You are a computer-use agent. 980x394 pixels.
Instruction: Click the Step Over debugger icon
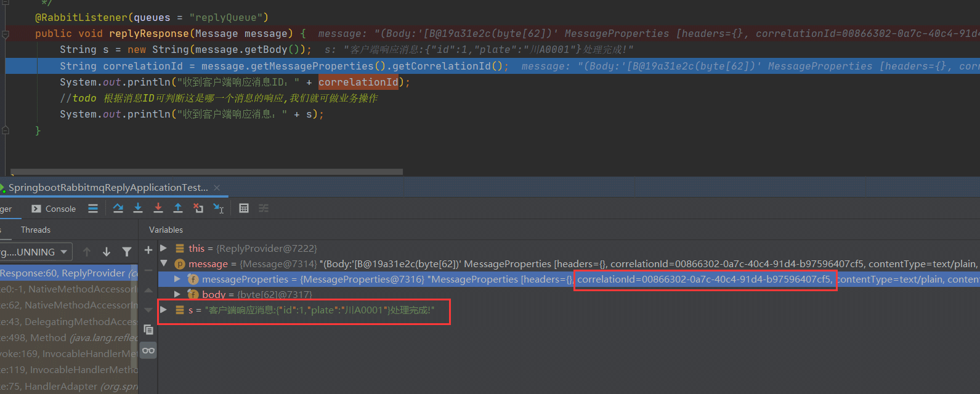point(118,208)
